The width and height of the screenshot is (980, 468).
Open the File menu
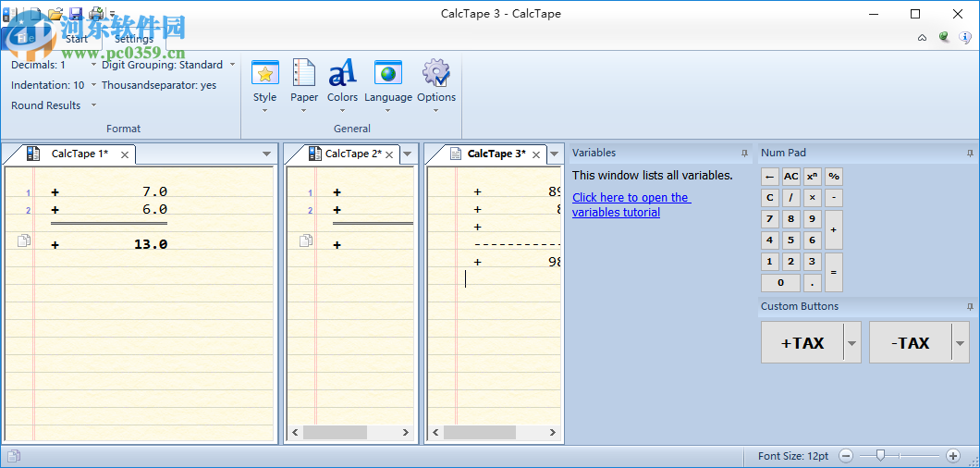[x=25, y=38]
